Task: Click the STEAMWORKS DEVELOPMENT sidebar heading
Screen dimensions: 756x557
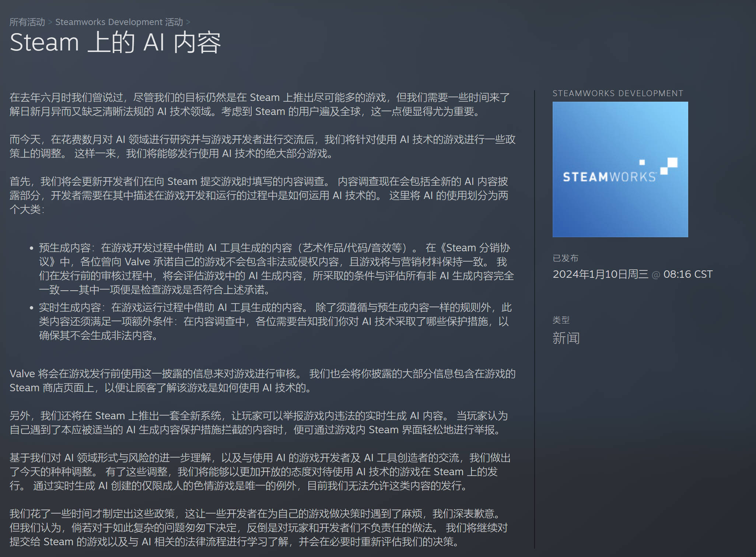Action: (x=618, y=93)
